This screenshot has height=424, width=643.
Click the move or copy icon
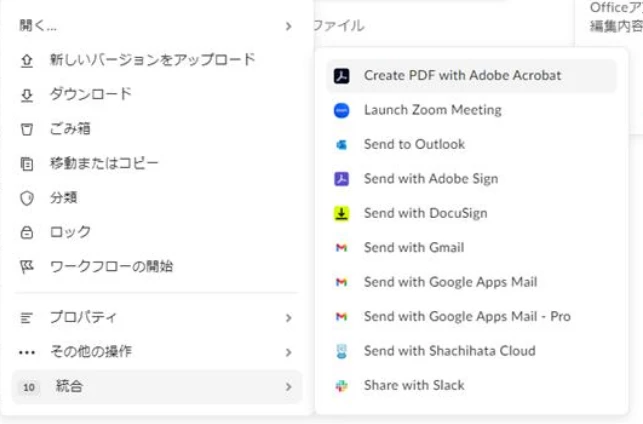[27, 164]
